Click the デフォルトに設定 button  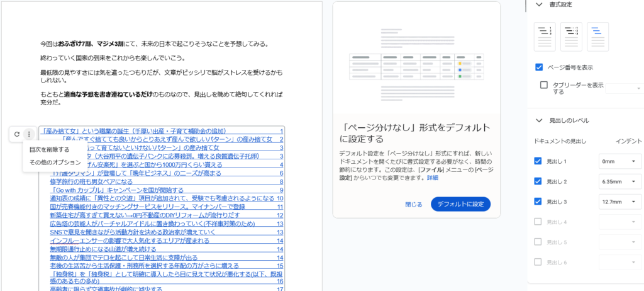click(x=460, y=204)
